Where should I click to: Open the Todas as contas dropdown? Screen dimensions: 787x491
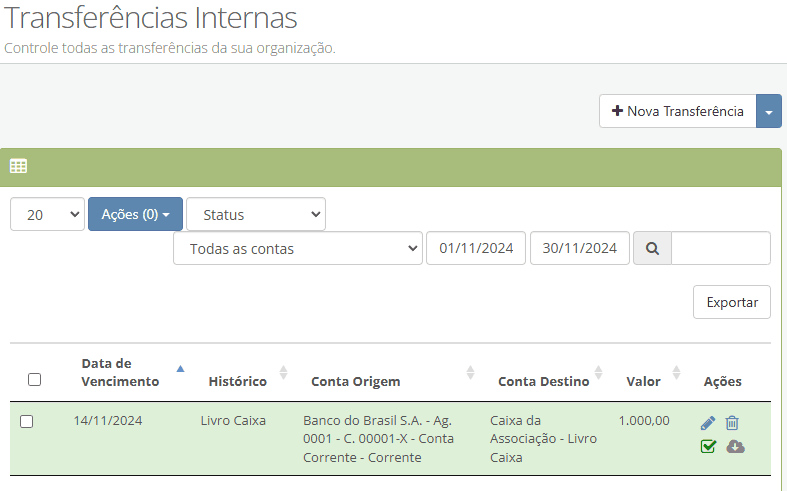coord(298,249)
